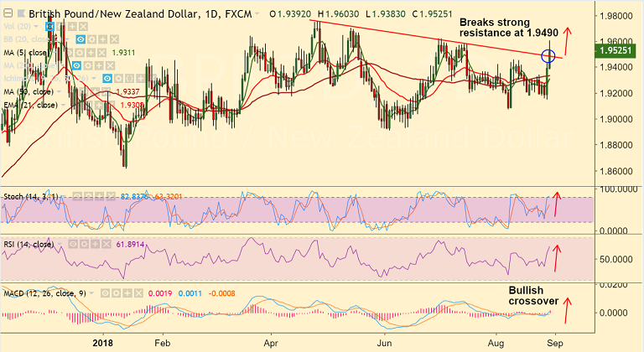Open the Vol (20) dropdown arrow
This screenshot has width=644, height=352.
coord(37,27)
